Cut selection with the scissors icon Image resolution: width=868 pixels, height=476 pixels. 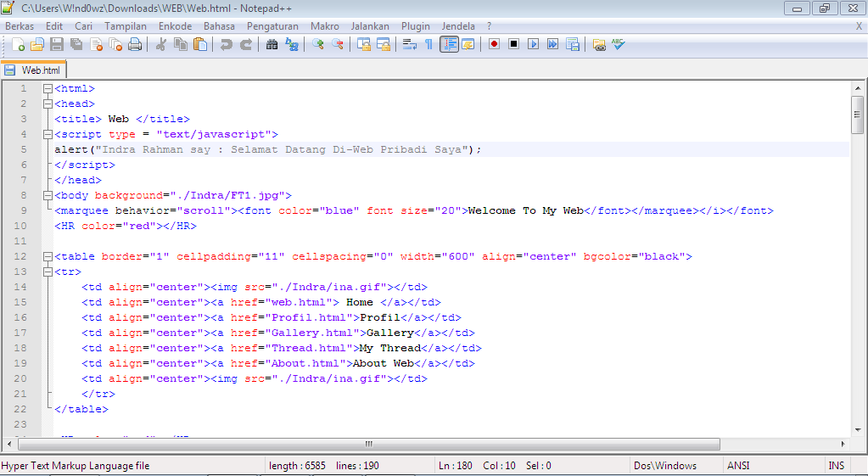[x=161, y=44]
